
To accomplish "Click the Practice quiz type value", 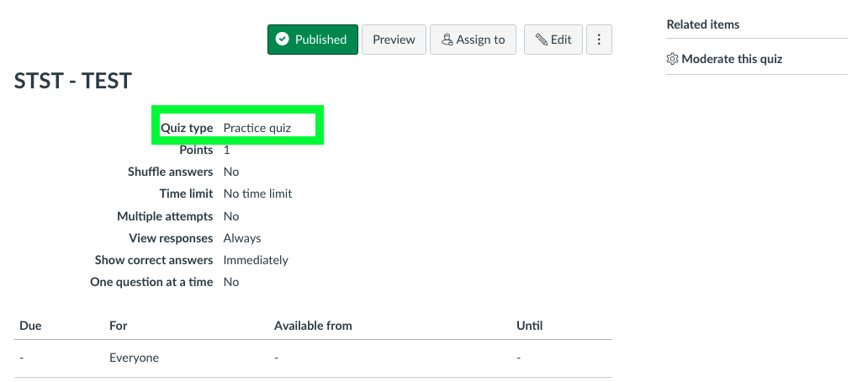I will click(257, 128).
